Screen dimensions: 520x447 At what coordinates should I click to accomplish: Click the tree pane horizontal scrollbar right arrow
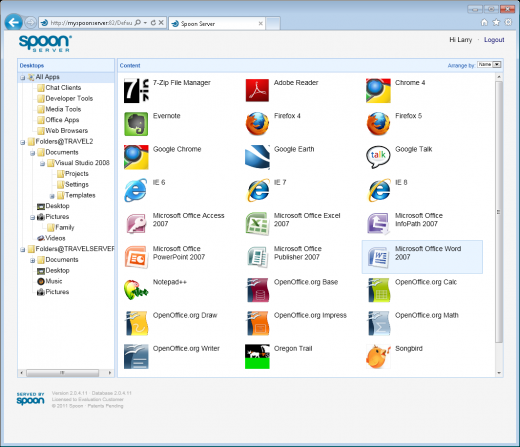[x=110, y=373]
